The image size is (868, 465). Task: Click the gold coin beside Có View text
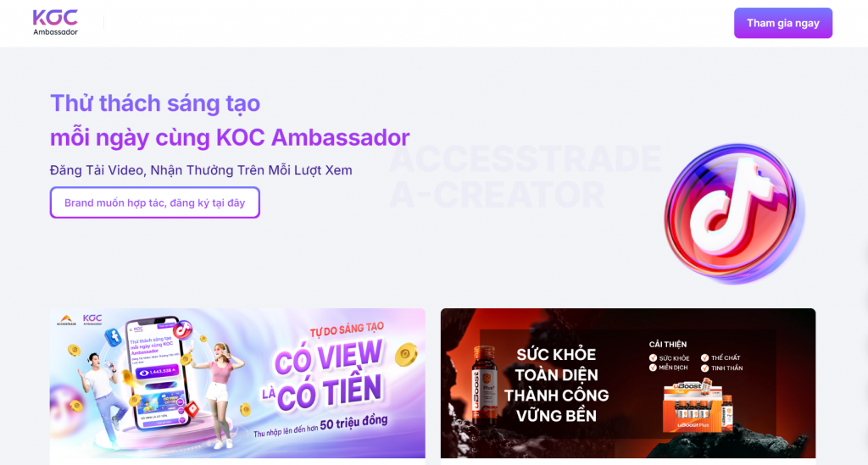(406, 355)
